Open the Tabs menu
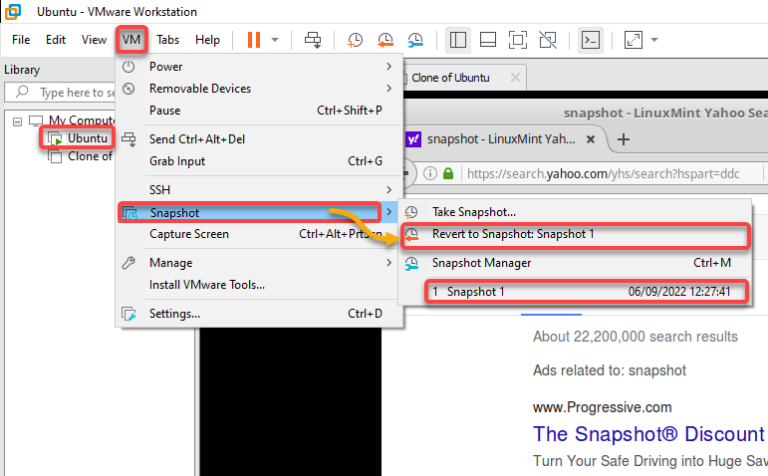768x476 pixels. [168, 40]
